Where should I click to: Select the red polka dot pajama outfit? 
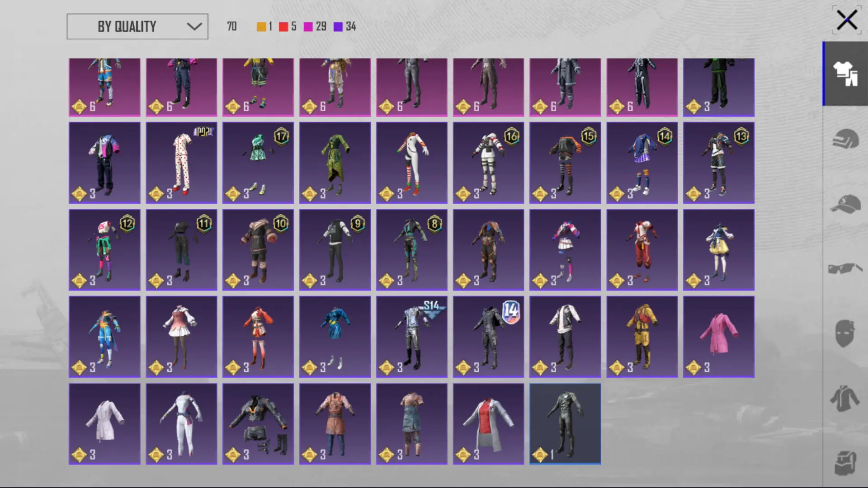[x=181, y=163]
